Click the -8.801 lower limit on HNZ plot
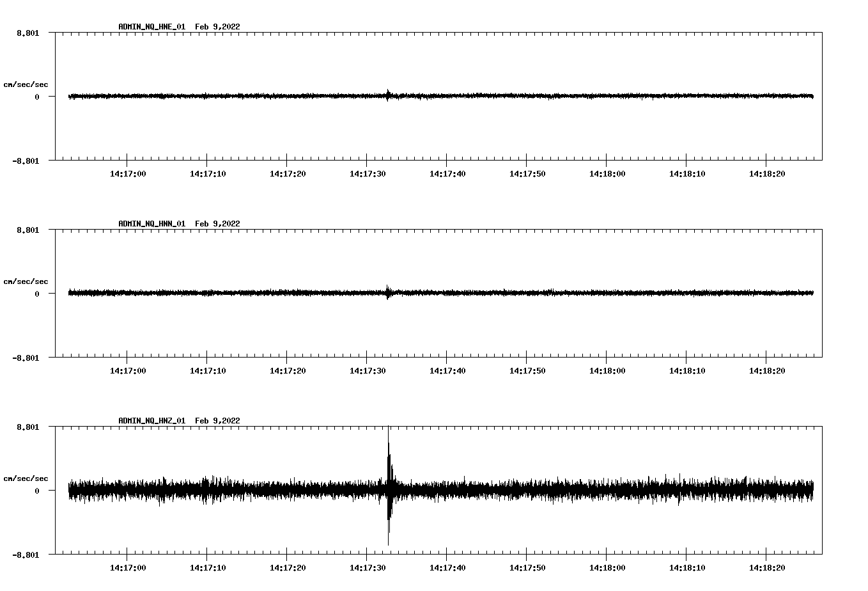The height and width of the screenshot is (591, 868). coord(26,555)
